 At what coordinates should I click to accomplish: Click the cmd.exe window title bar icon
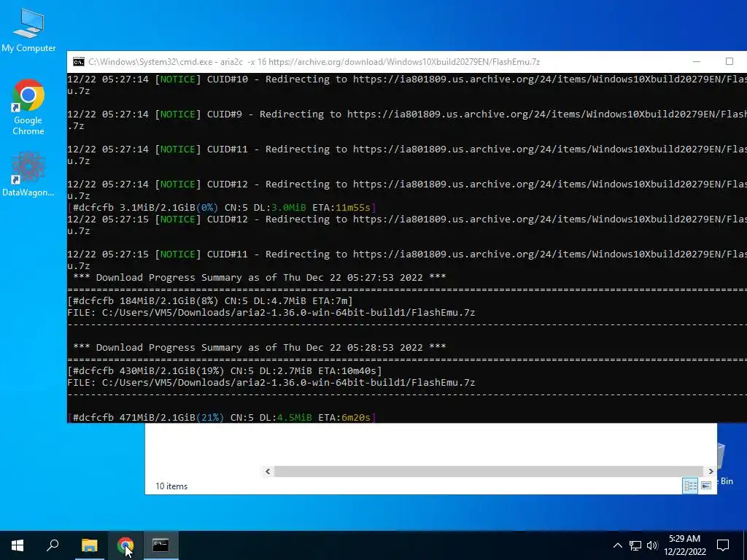tap(79, 62)
